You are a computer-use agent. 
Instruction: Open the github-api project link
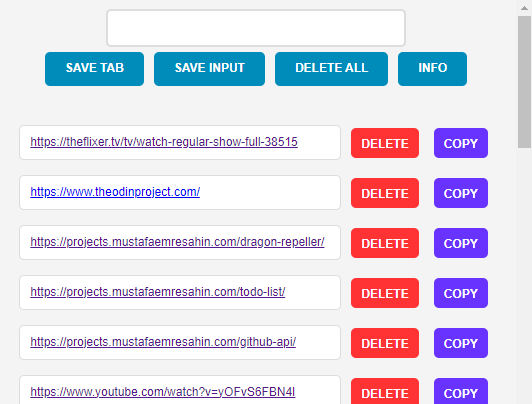(163, 342)
